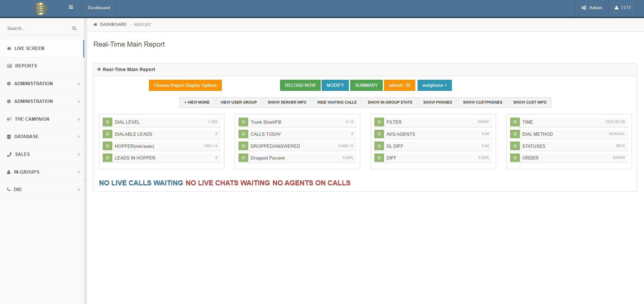The image size is (644, 304).
Task: Toggle SHOW PHONES
Action: pos(438,102)
